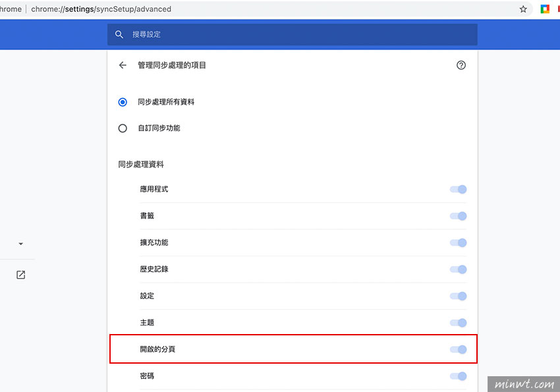Screen dimensions: 560x392
Task: Select 同步處理所有資料 radio button
Action: pyautogui.click(x=123, y=102)
